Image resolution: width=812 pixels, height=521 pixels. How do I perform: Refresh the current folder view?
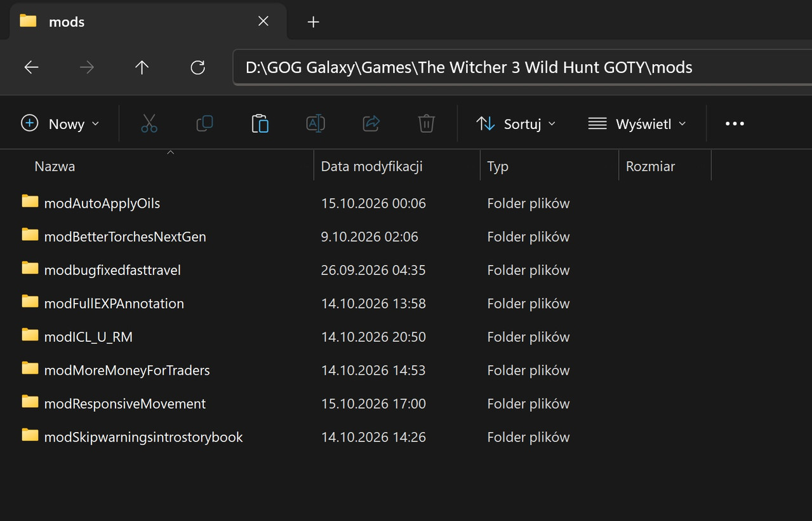[198, 67]
